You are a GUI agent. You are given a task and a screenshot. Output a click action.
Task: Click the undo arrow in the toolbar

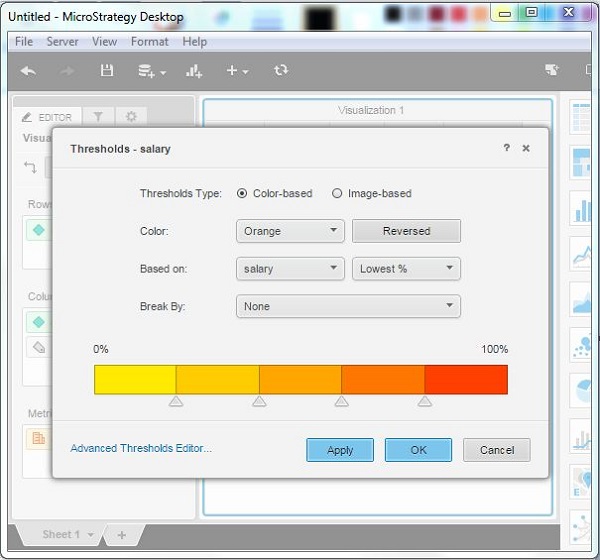click(x=28, y=71)
